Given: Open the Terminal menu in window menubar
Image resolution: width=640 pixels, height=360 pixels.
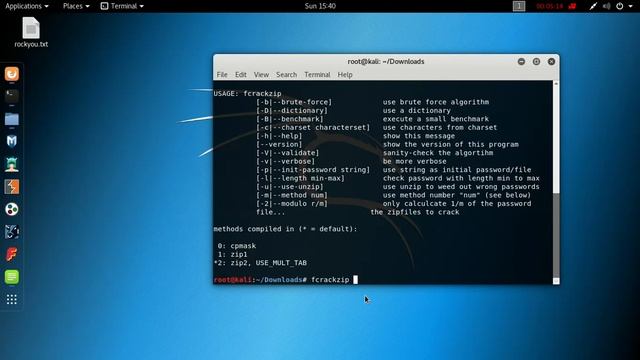Looking at the screenshot, I should pyautogui.click(x=317, y=75).
